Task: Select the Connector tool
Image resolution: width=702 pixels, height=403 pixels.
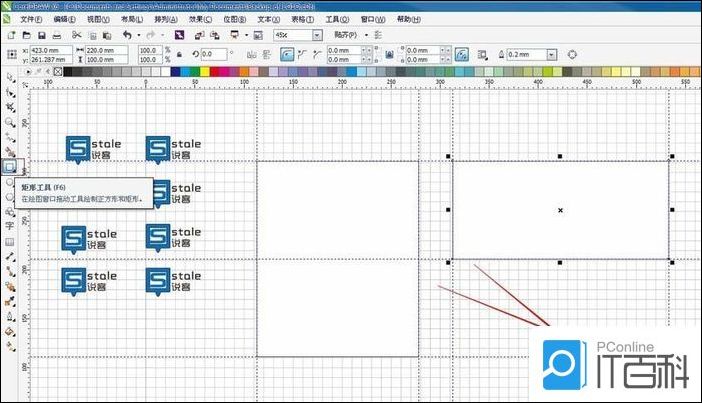Action: tap(10, 271)
